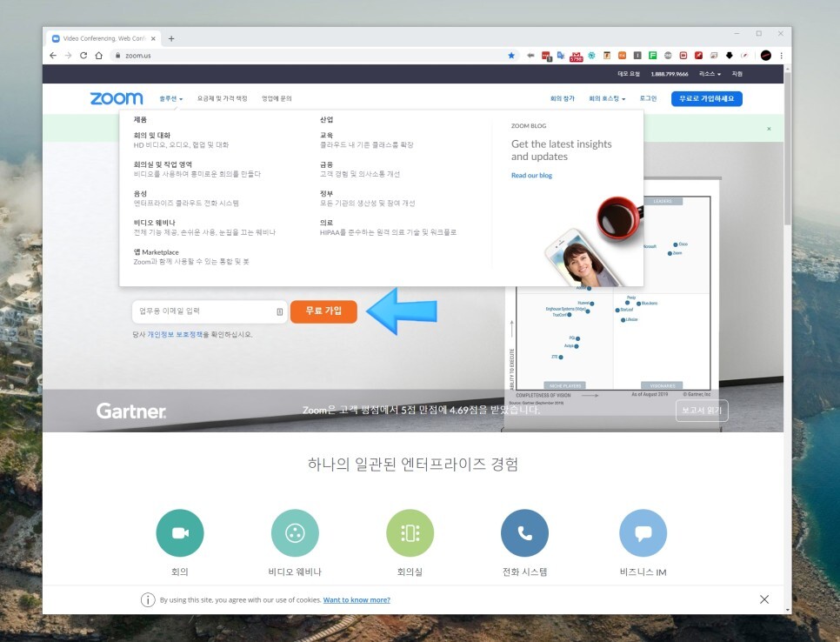Click the browser forward arrow

(68, 55)
